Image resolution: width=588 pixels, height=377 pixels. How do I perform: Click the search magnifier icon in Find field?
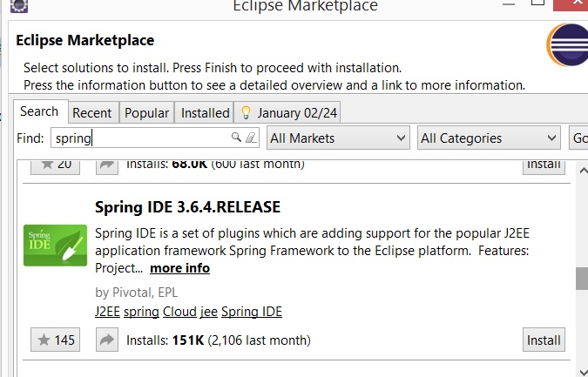pos(236,138)
